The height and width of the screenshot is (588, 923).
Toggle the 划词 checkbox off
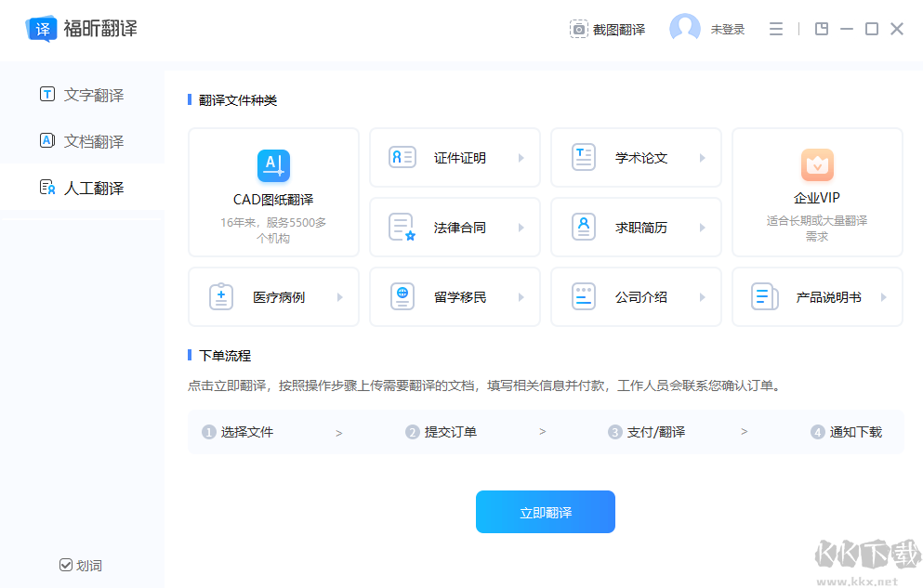coord(65,565)
